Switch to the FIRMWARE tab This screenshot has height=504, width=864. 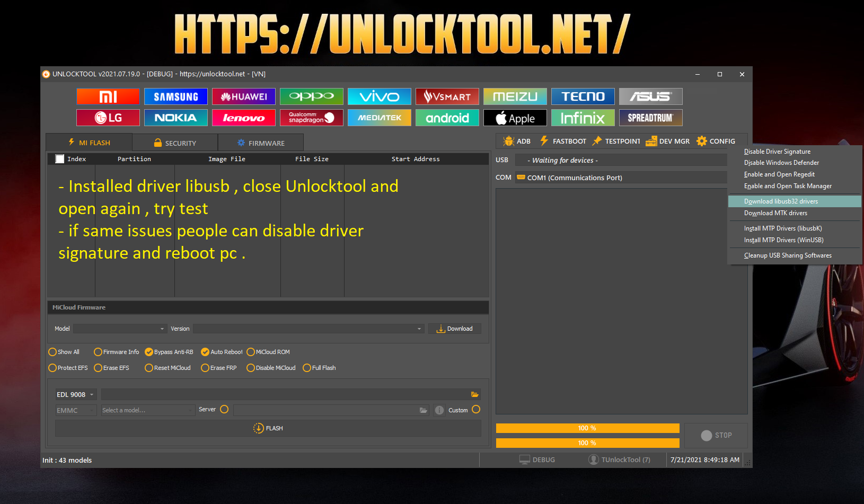[261, 143]
